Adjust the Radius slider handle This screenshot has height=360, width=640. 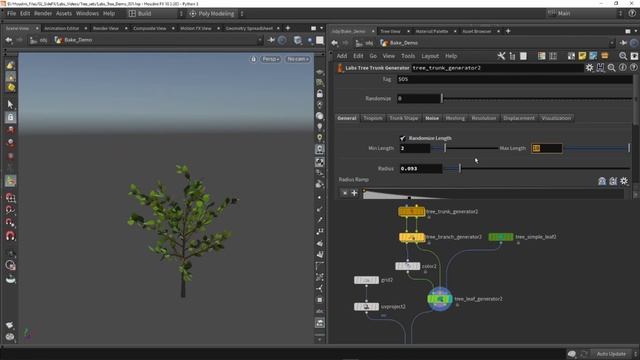tap(460, 168)
